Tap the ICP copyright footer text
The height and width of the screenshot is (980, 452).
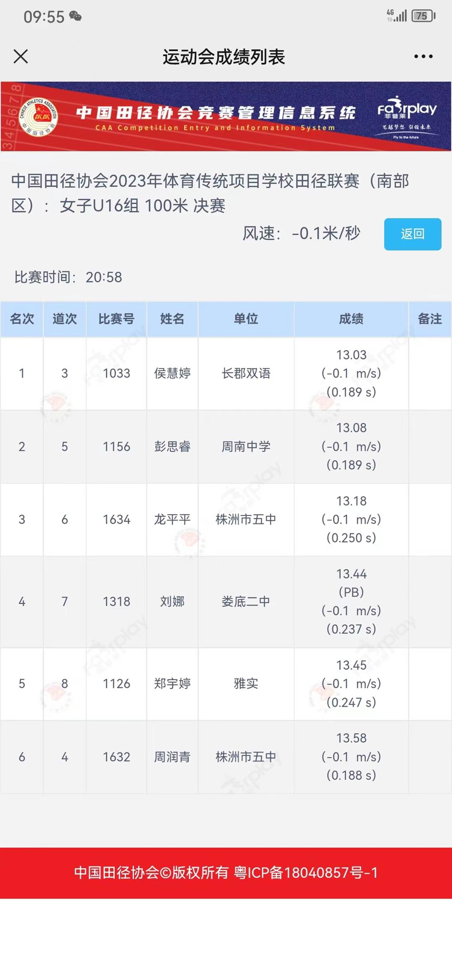point(226,873)
